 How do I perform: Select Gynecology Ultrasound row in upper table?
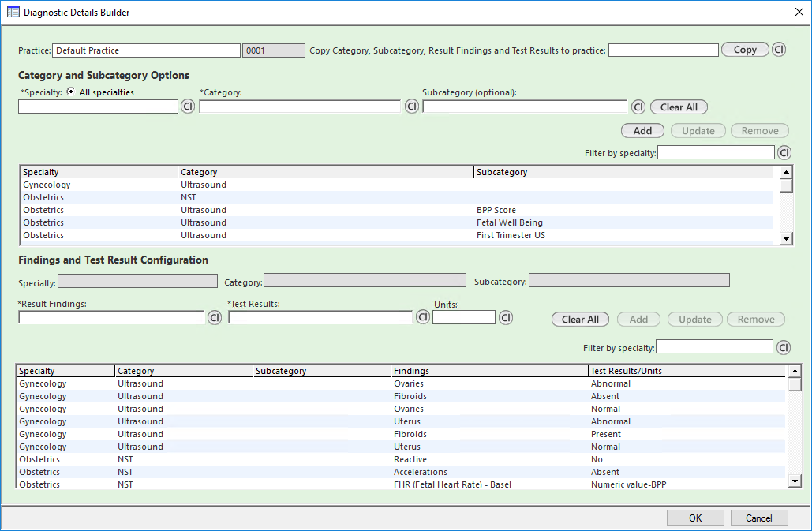[397, 185]
